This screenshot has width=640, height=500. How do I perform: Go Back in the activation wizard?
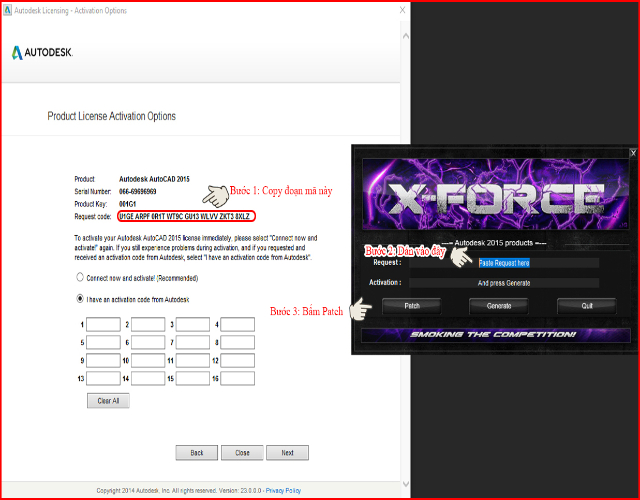[x=197, y=453]
